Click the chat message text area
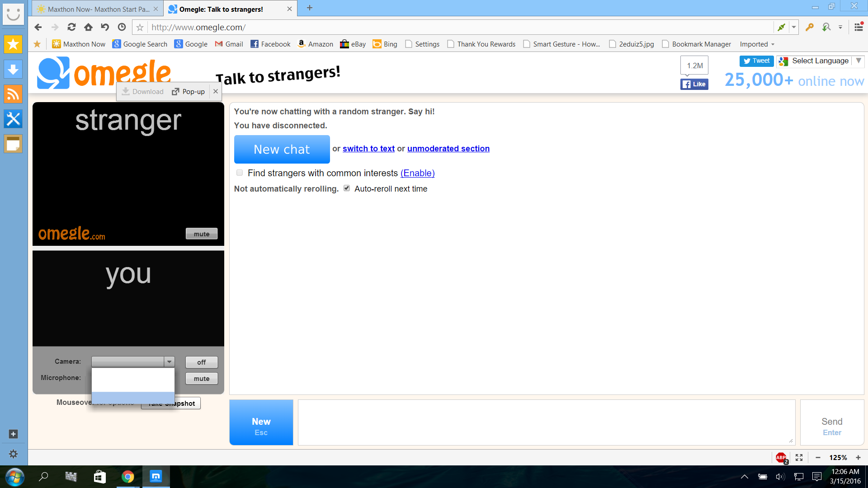 546,422
